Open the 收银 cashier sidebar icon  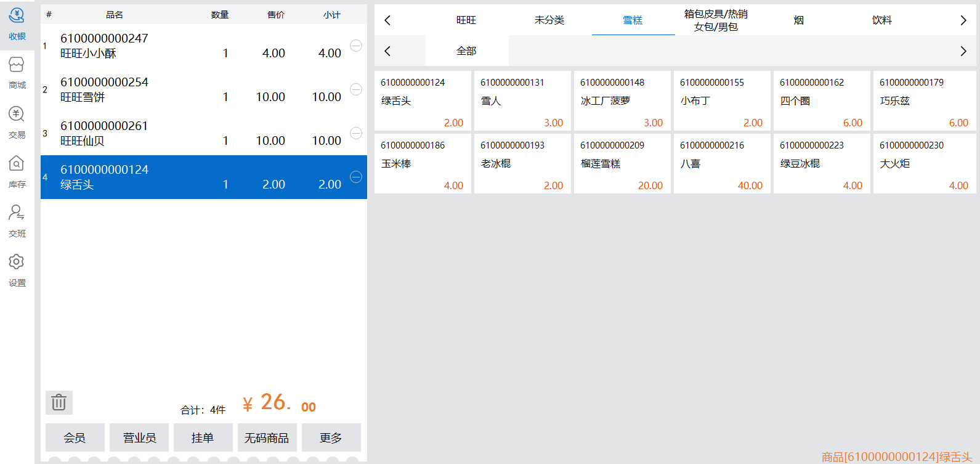click(17, 23)
